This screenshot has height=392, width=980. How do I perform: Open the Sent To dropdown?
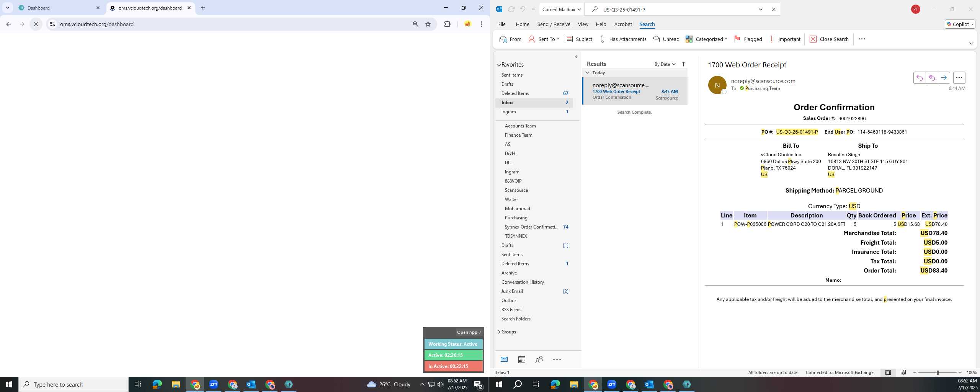click(x=544, y=39)
